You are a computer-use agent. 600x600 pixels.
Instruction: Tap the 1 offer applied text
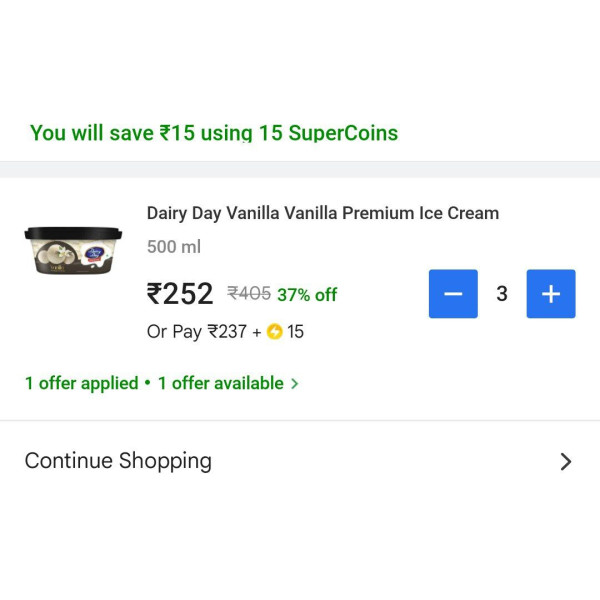tap(82, 383)
